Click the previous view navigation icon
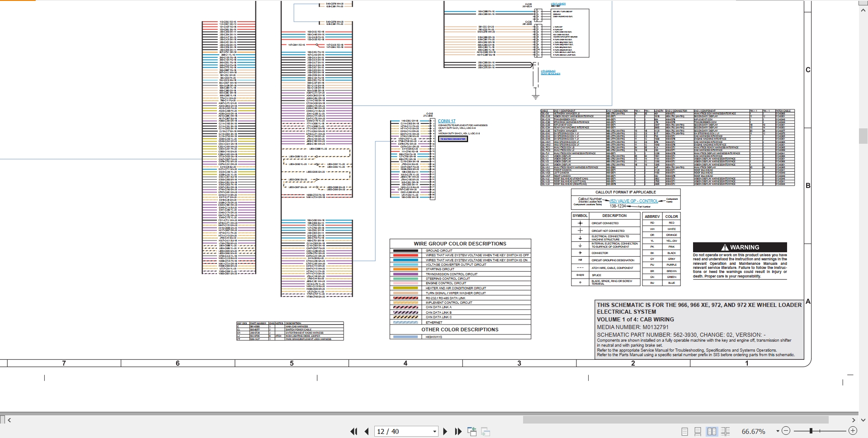 click(x=472, y=432)
